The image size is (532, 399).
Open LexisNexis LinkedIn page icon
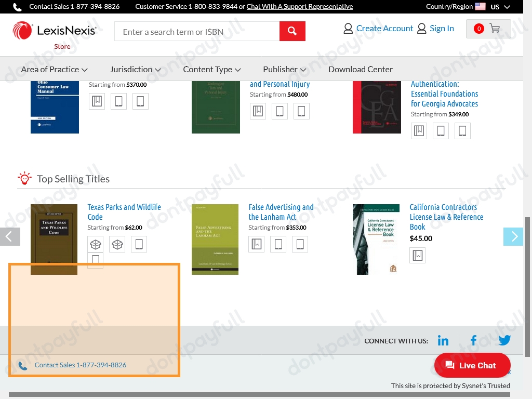443,341
